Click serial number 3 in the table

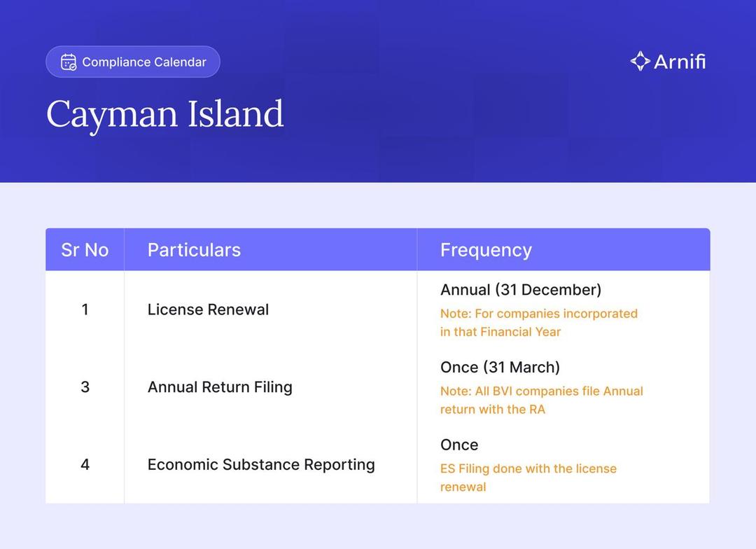(85, 387)
